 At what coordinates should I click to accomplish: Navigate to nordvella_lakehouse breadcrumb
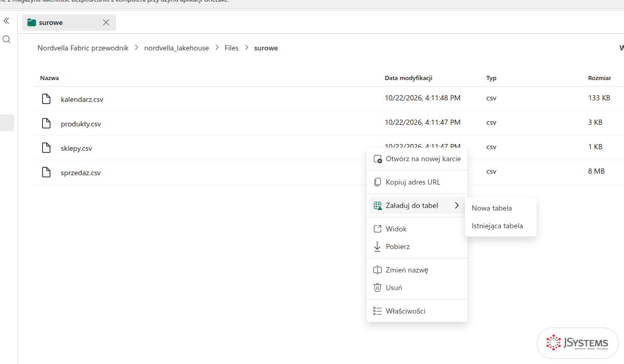pyautogui.click(x=176, y=48)
